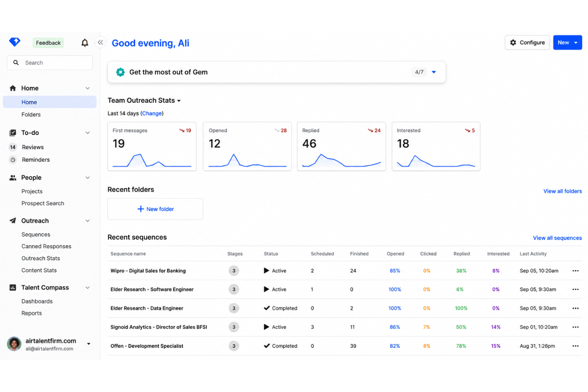Click View all sequences link
The image size is (588, 392).
[x=557, y=238]
